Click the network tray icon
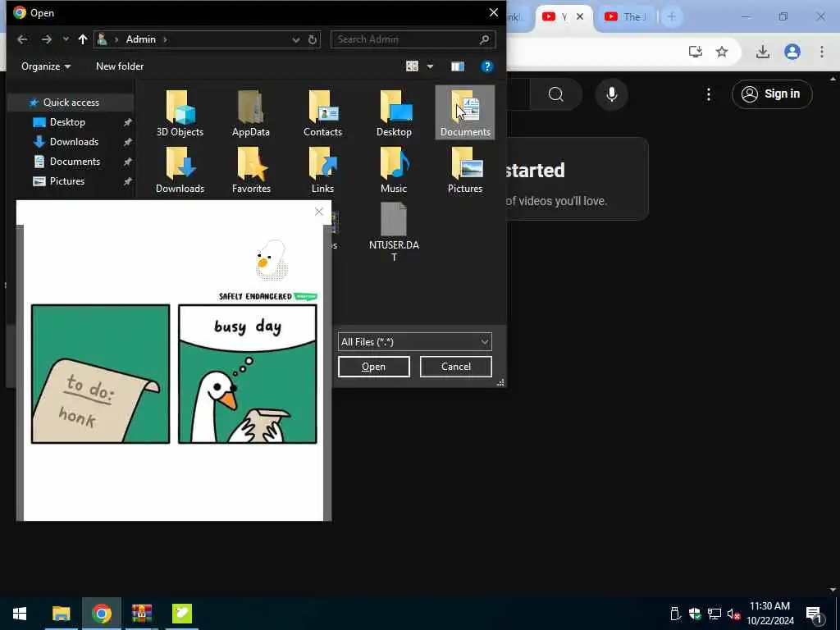840x630 pixels. point(714,614)
